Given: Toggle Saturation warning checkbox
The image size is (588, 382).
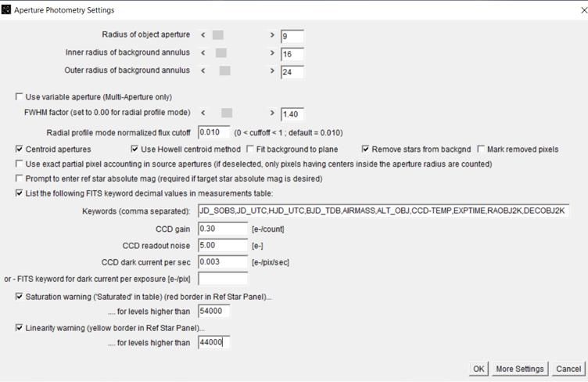Looking at the screenshot, I should coord(20,297).
